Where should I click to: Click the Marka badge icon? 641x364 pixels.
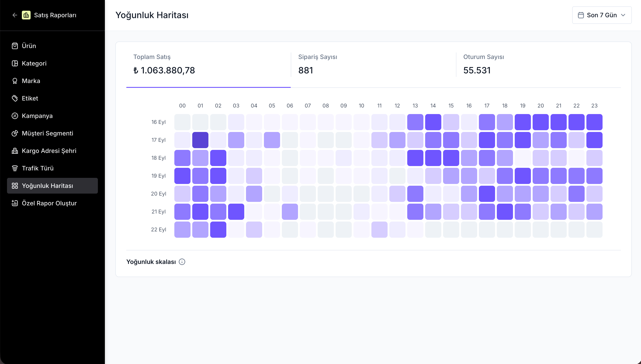tap(15, 81)
